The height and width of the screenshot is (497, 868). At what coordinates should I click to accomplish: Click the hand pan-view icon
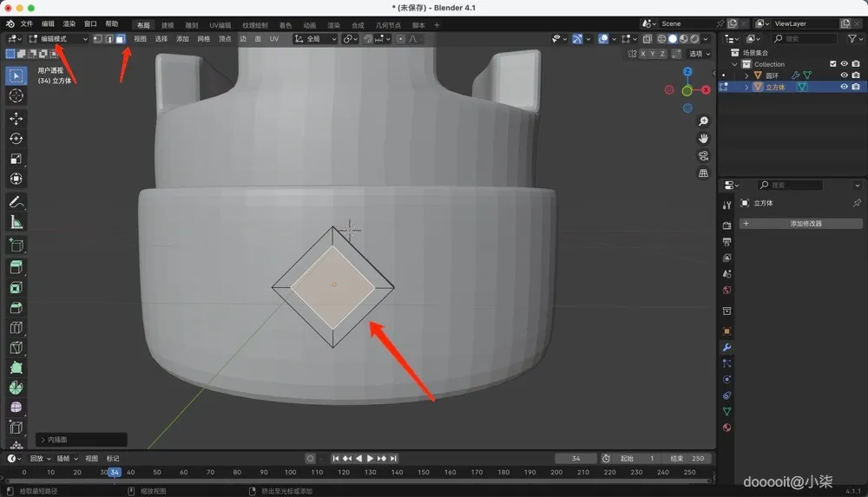(703, 139)
